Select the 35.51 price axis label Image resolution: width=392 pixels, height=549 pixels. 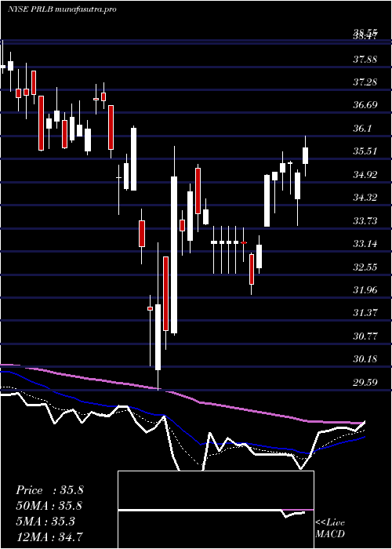coord(365,151)
